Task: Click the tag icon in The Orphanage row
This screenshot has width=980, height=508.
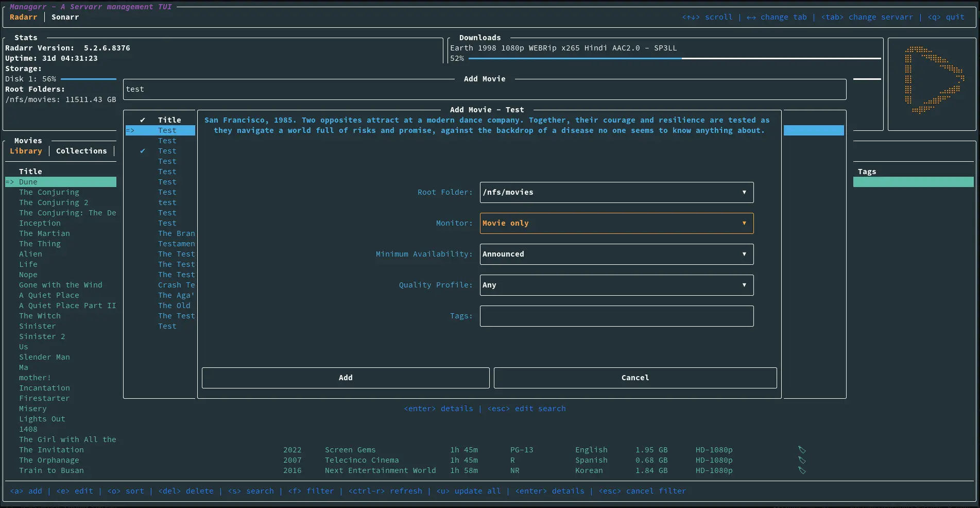Action: [x=802, y=460]
